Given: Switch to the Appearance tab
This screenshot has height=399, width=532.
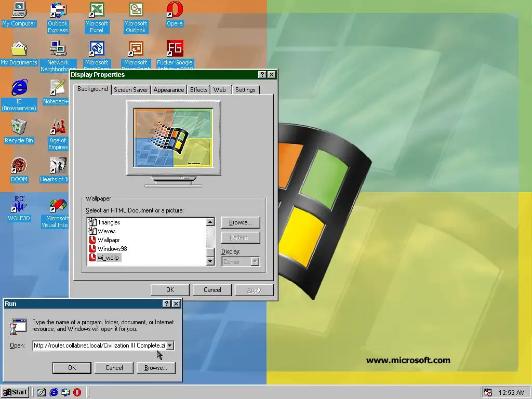Looking at the screenshot, I should [169, 90].
